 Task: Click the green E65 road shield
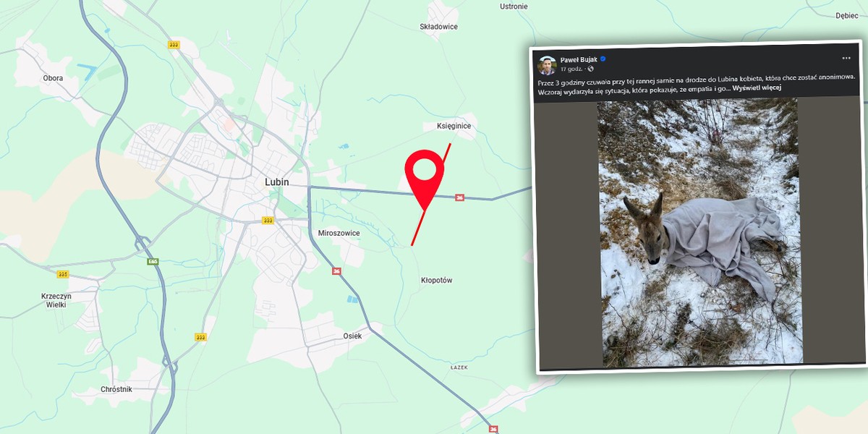click(153, 260)
